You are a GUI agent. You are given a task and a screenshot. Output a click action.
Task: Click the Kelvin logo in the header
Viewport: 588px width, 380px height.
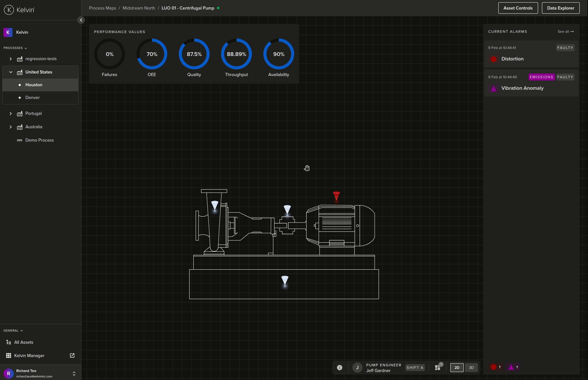pyautogui.click(x=19, y=10)
